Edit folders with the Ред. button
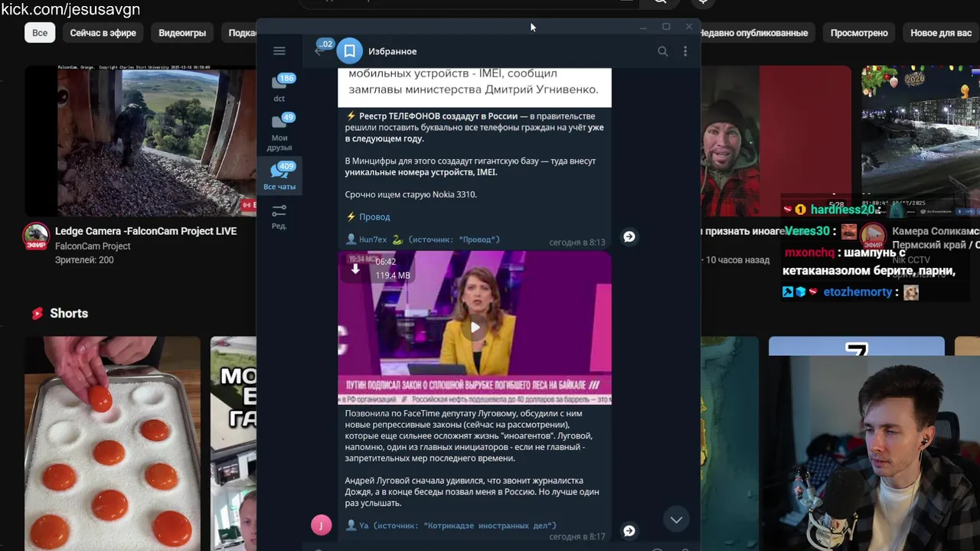 (x=279, y=217)
